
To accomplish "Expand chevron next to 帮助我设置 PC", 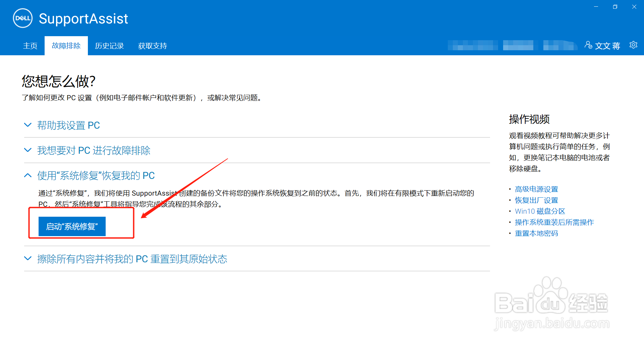I will pyautogui.click(x=28, y=125).
